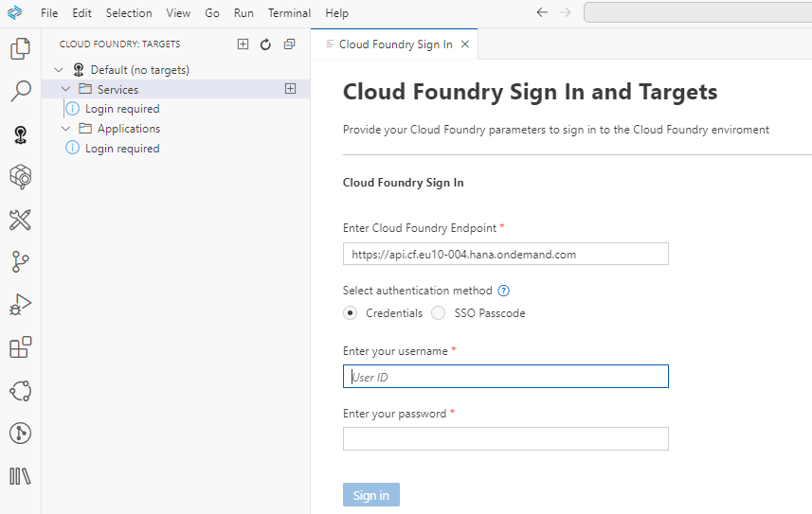812x514 pixels.
Task: Navigate forward with the right arrow
Action: coord(566,12)
